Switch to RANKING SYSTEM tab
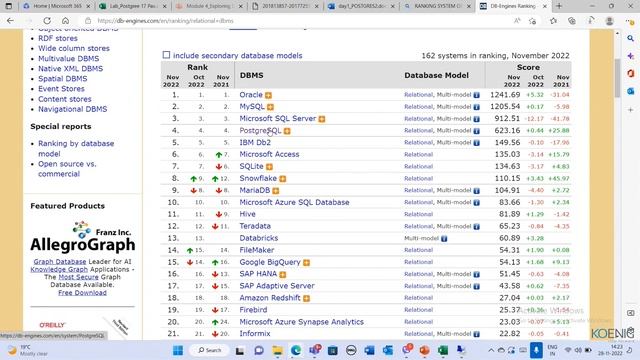 point(438,6)
